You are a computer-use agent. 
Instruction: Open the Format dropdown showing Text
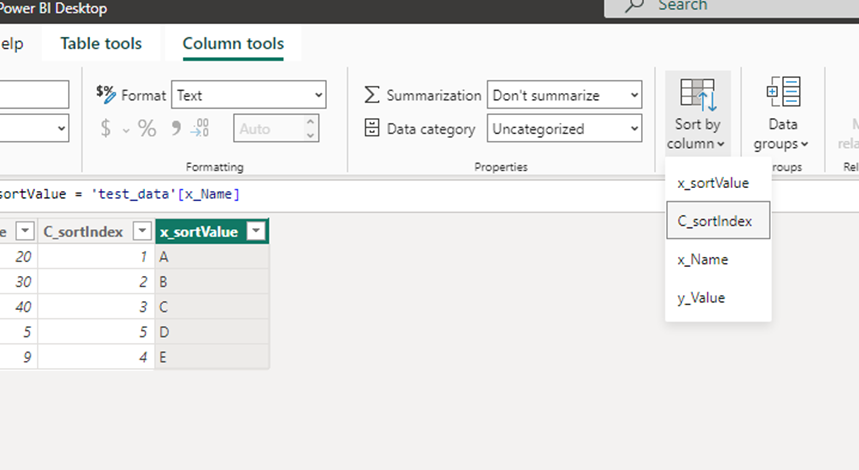[x=249, y=95]
